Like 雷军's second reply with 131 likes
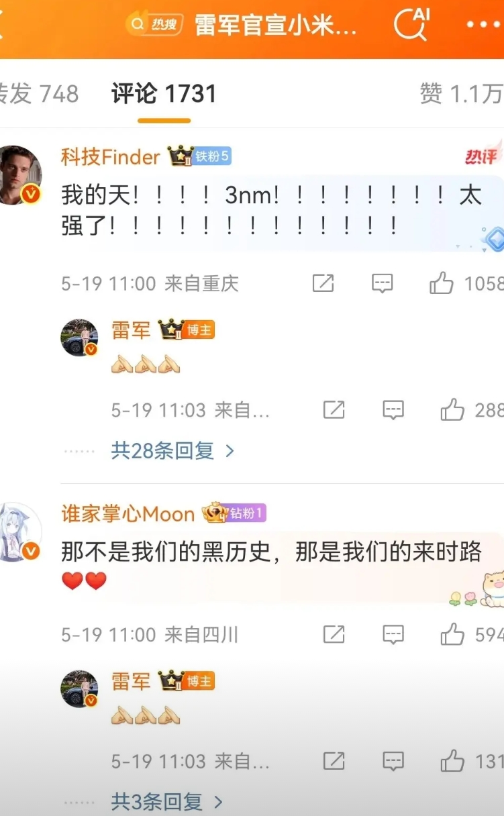Viewport: 504px width, 816px height. [453, 760]
